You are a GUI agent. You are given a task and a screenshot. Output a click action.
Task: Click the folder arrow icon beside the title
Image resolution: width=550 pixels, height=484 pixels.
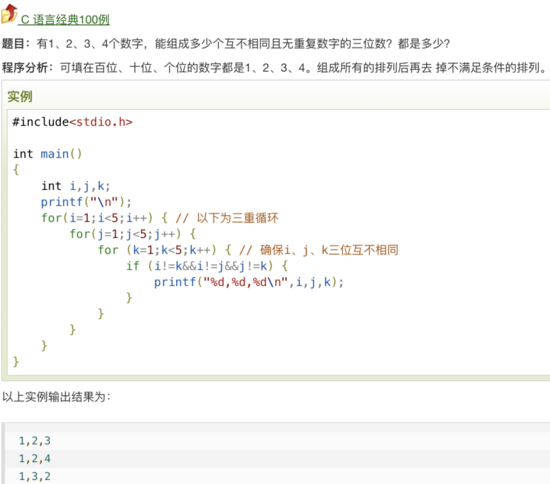coord(9,14)
